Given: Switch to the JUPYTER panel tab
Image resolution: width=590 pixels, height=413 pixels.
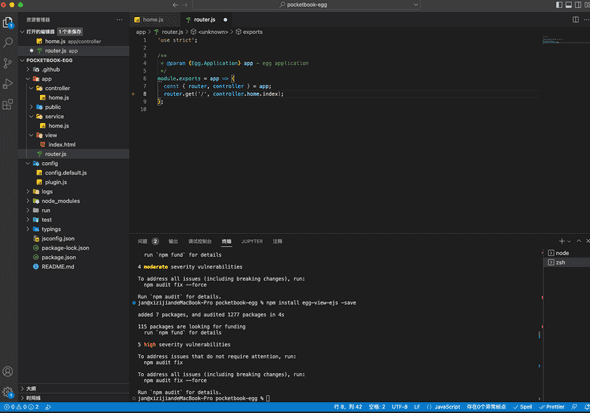Looking at the screenshot, I should point(252,241).
